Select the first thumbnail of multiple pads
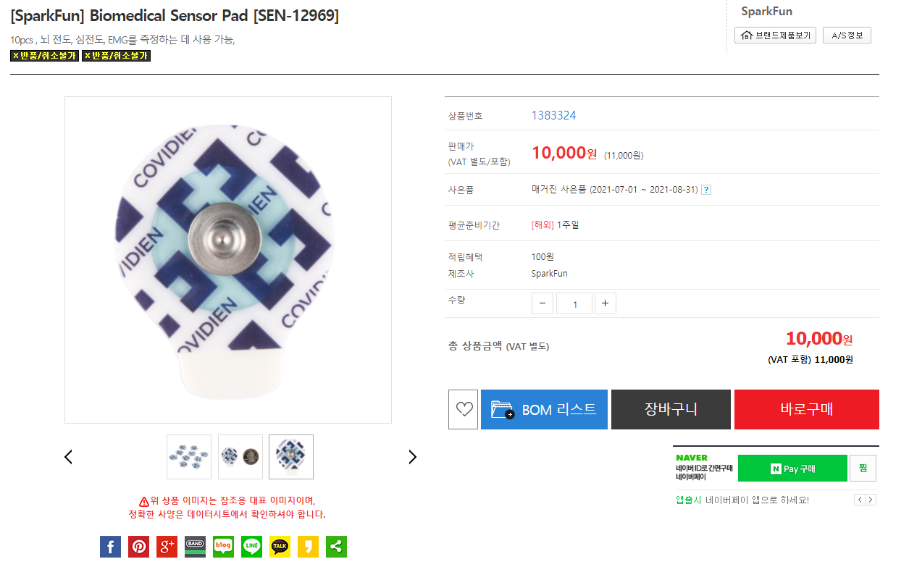 pyautogui.click(x=189, y=457)
